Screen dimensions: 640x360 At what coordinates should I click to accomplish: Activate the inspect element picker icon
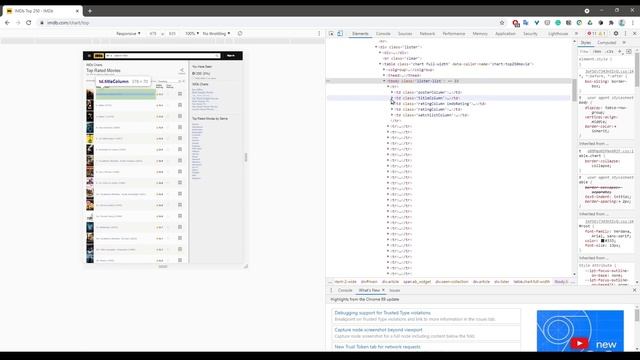coord(331,33)
